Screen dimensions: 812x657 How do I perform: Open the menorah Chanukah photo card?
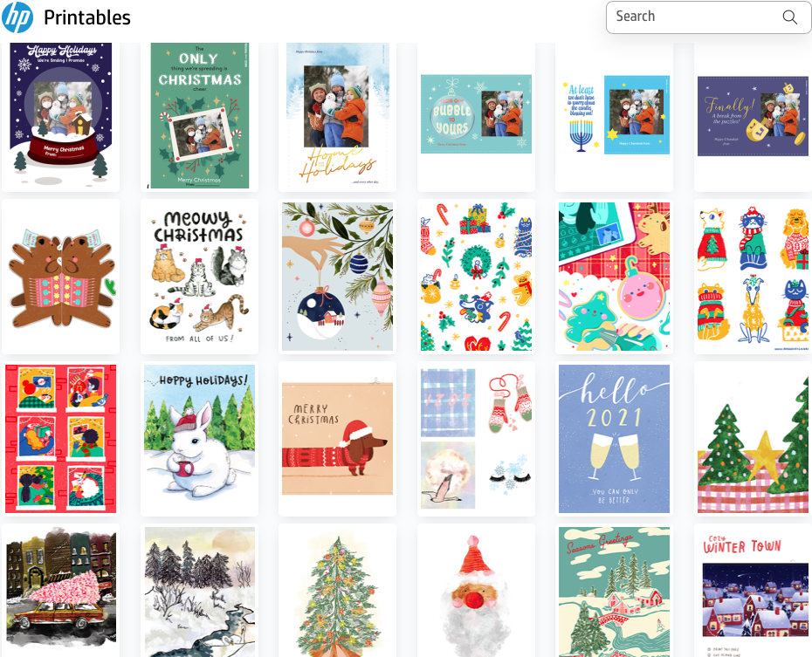[x=614, y=115]
